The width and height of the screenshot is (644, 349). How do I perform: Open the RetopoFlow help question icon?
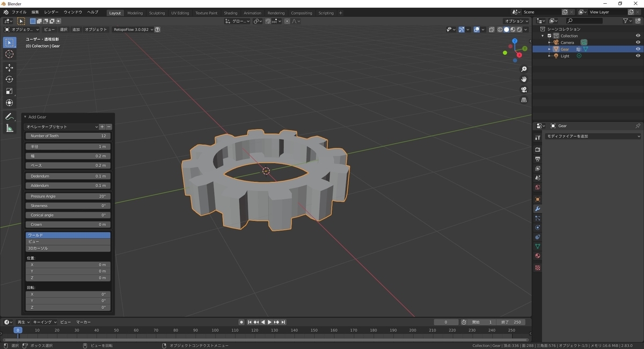click(157, 30)
